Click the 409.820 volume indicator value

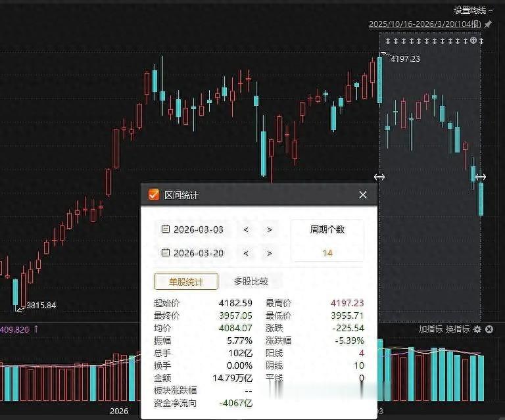(x=14, y=329)
